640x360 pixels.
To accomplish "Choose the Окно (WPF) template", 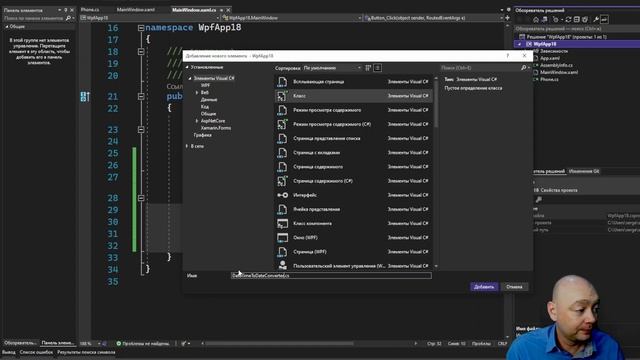I will pos(353,238).
